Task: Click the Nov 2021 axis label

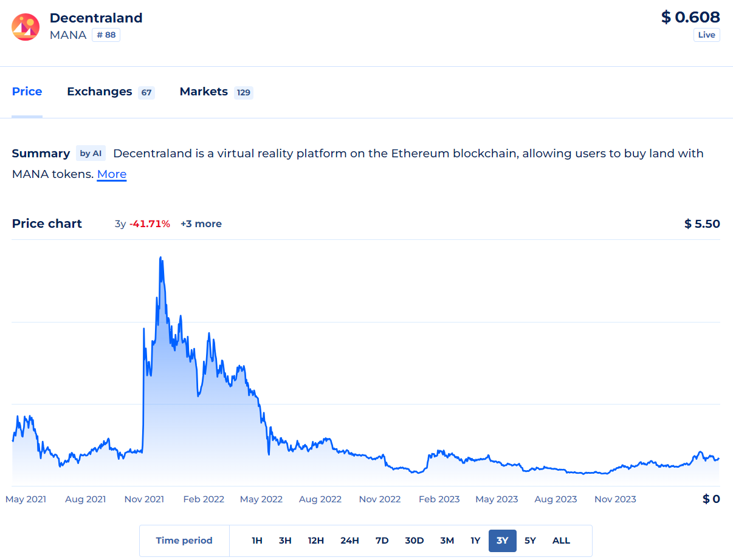Action: (x=144, y=499)
